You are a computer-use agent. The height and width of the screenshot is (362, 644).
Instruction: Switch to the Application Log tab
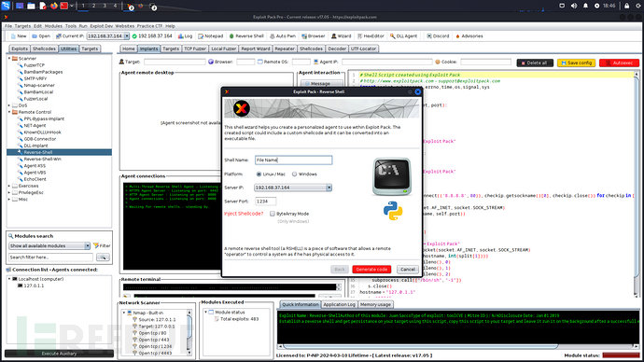point(339,304)
